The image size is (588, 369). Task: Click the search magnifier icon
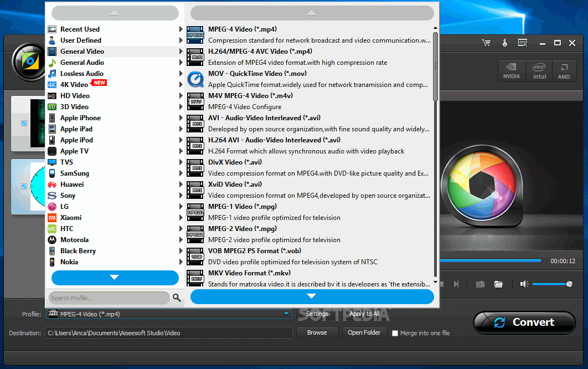177,298
